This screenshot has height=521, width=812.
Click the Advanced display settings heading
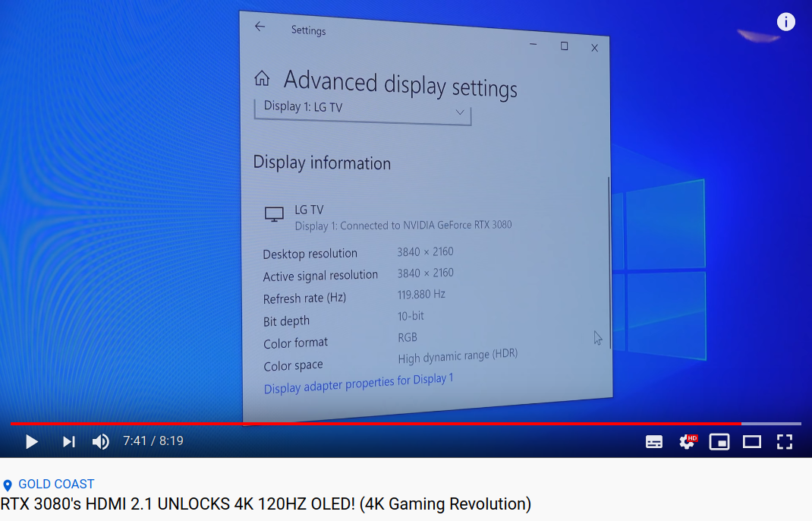click(x=400, y=84)
